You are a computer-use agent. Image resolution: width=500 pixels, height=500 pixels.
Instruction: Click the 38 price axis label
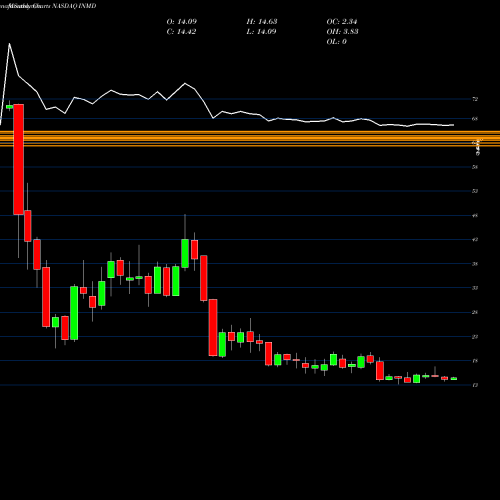coord(475,264)
